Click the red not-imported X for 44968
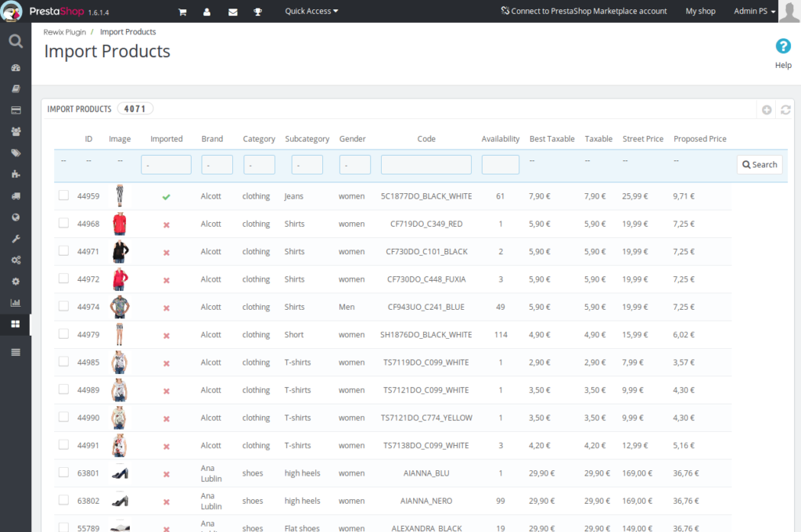Image resolution: width=801 pixels, height=532 pixels. 166,225
